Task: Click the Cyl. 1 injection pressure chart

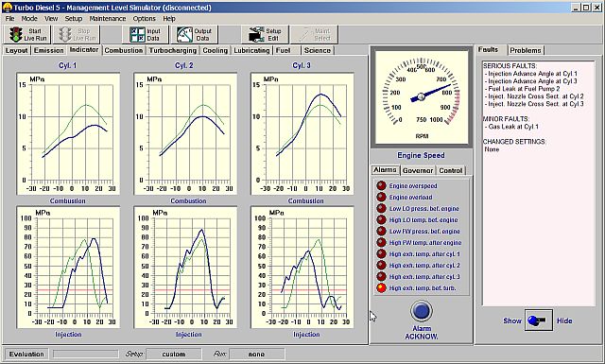Action: tap(68, 268)
